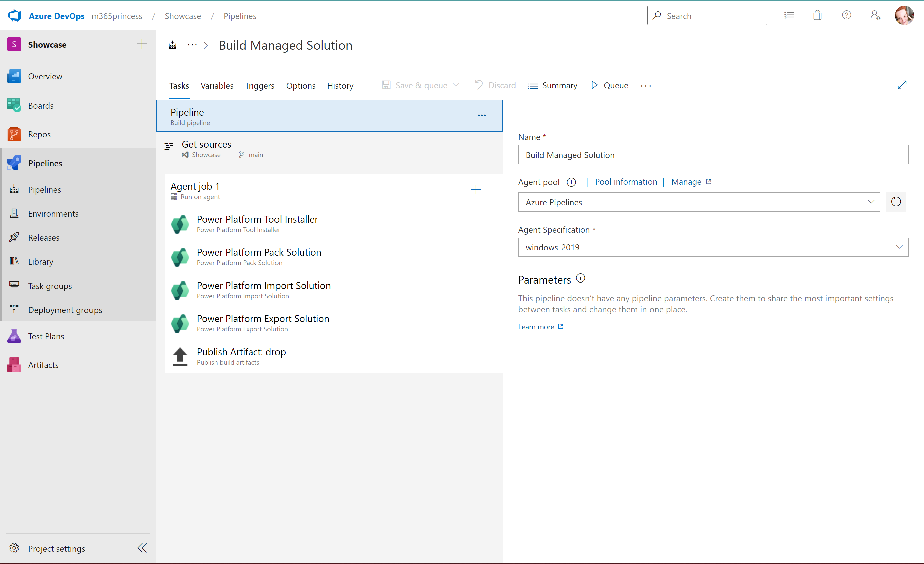924x564 pixels.
Task: Open the Manage pool link
Action: pos(691,182)
